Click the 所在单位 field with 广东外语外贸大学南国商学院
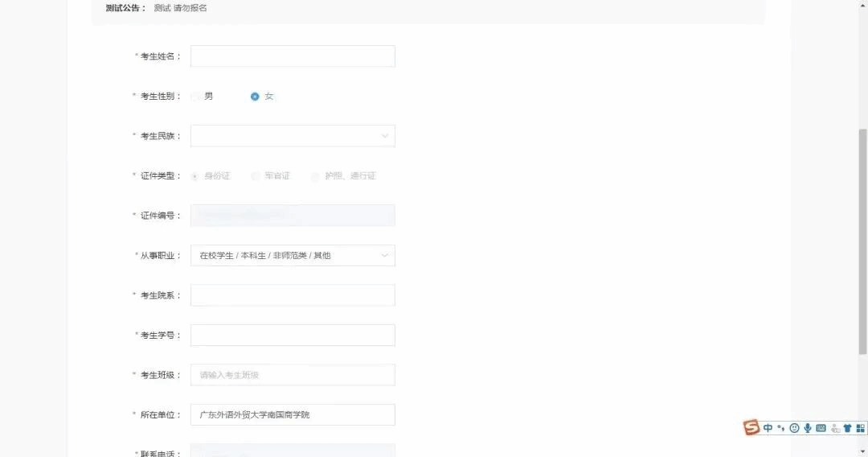Image resolution: width=868 pixels, height=457 pixels. (x=293, y=415)
